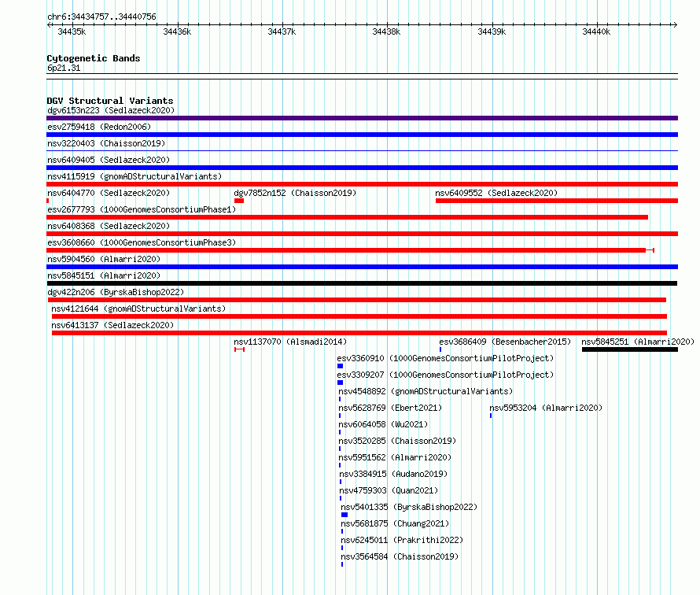
Task: Select the red nsv1137070 interval marker
Action: point(239,349)
